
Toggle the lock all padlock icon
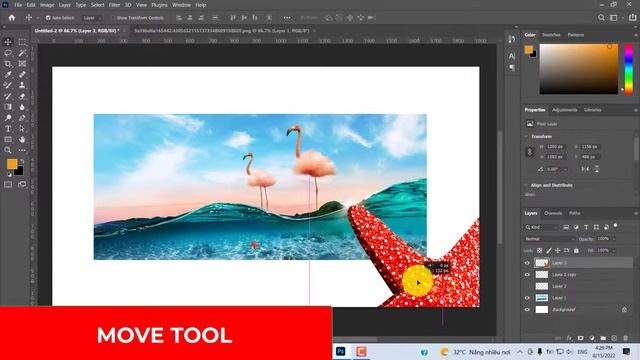[576, 250]
